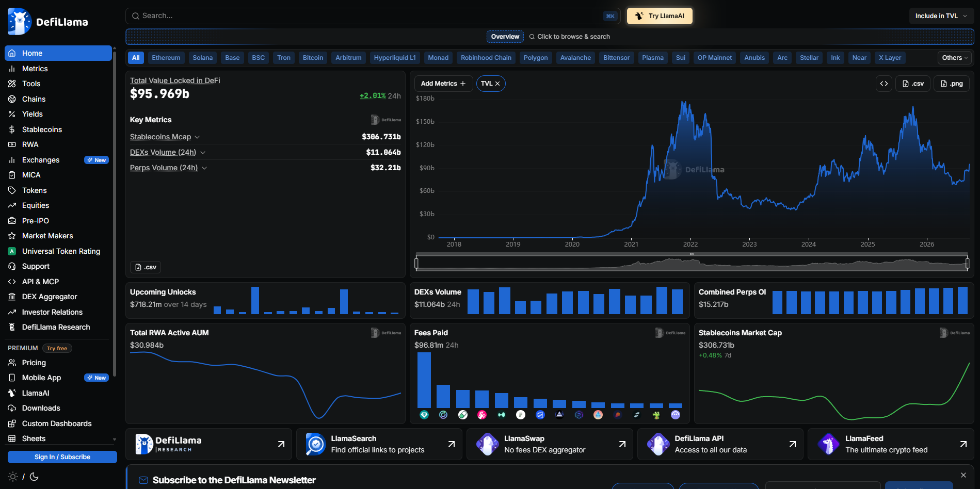980x489 pixels.
Task: Open LlamaAI sparkle icon in sidebar
Action: click(x=12, y=393)
